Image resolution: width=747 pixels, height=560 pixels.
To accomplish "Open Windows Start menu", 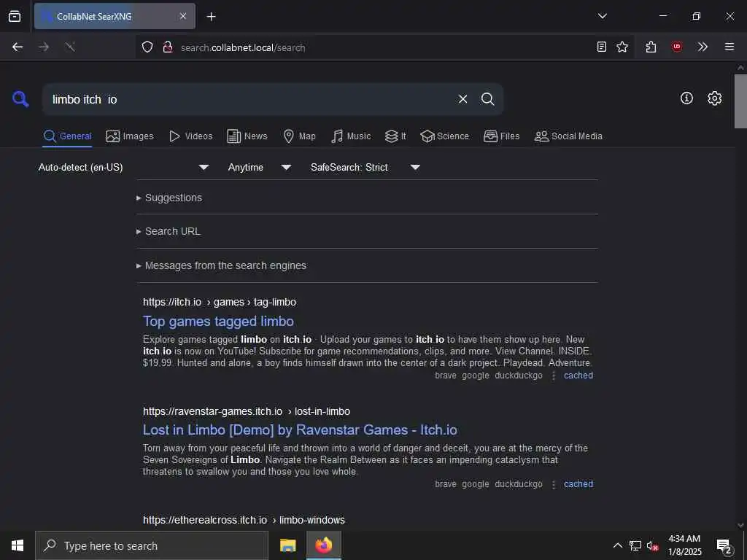I will pyautogui.click(x=18, y=545).
